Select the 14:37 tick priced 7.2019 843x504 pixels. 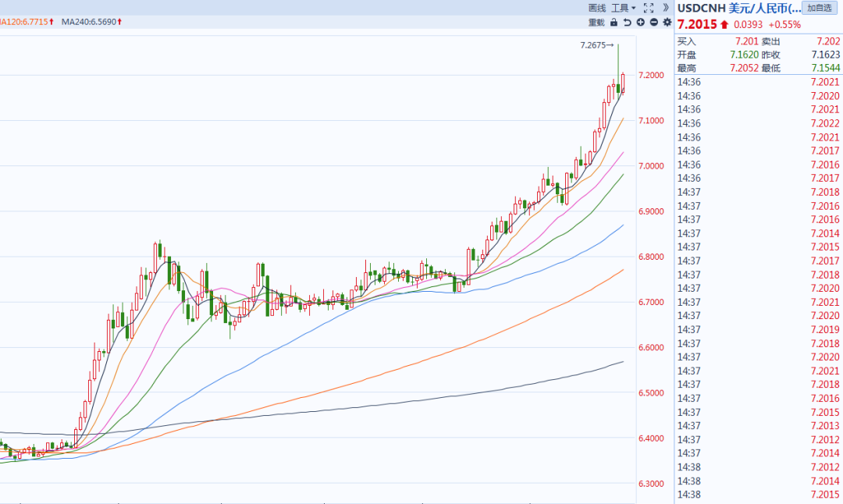point(759,330)
